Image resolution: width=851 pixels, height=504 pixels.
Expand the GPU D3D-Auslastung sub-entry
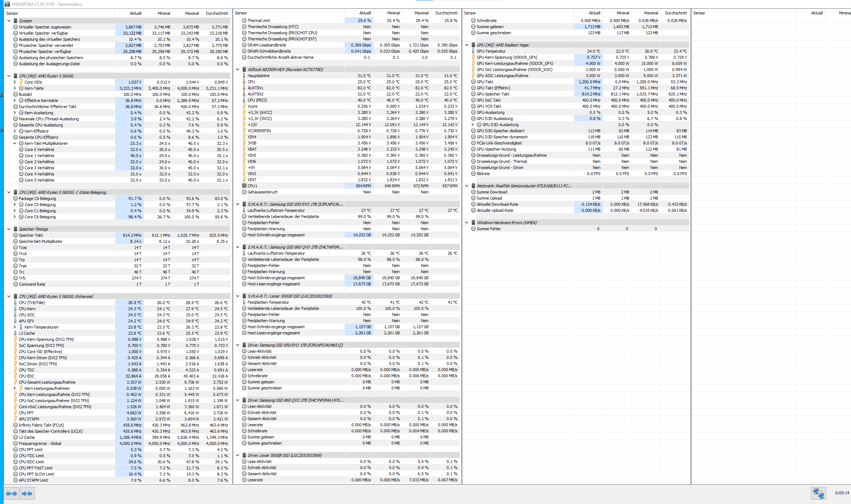click(x=472, y=124)
